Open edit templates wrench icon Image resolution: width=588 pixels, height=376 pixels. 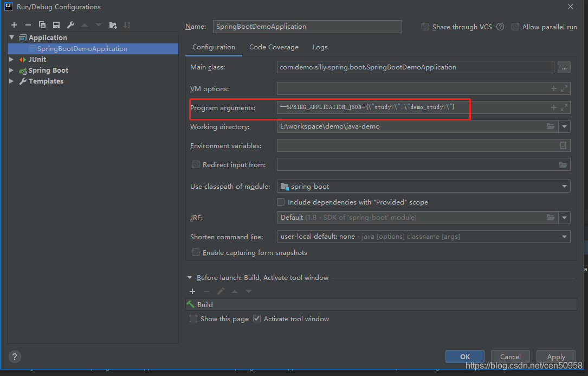(x=70, y=25)
